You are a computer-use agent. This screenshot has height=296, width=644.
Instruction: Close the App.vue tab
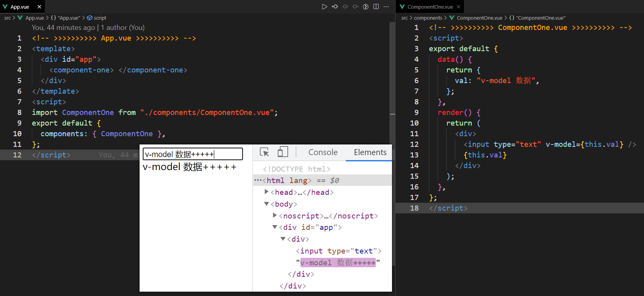(x=39, y=7)
